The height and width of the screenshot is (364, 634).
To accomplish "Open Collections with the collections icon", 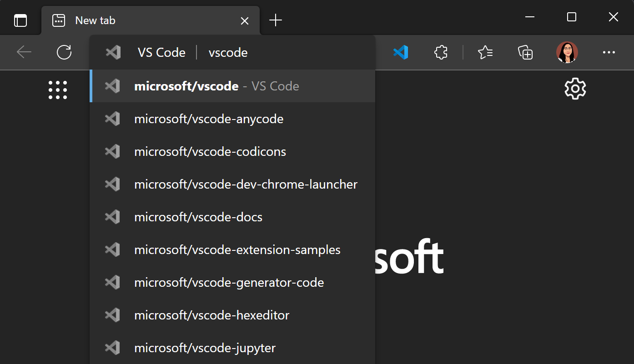I will pyautogui.click(x=525, y=52).
